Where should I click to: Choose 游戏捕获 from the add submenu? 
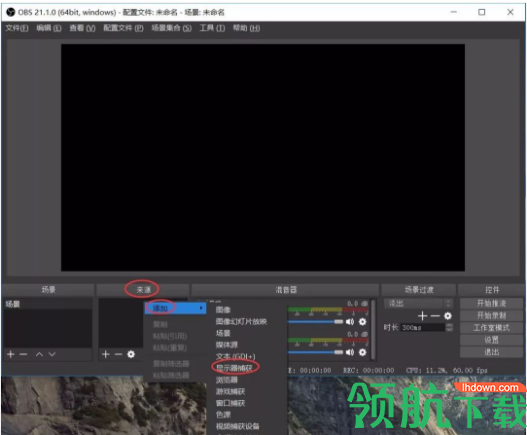click(x=230, y=391)
